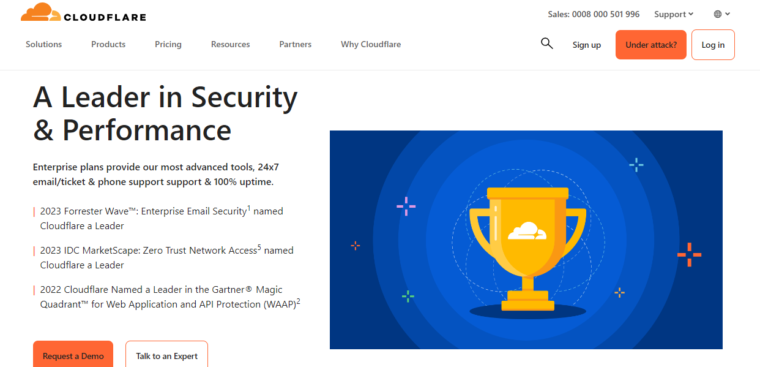Open the Solutions menu
The image size is (760, 367).
44,44
